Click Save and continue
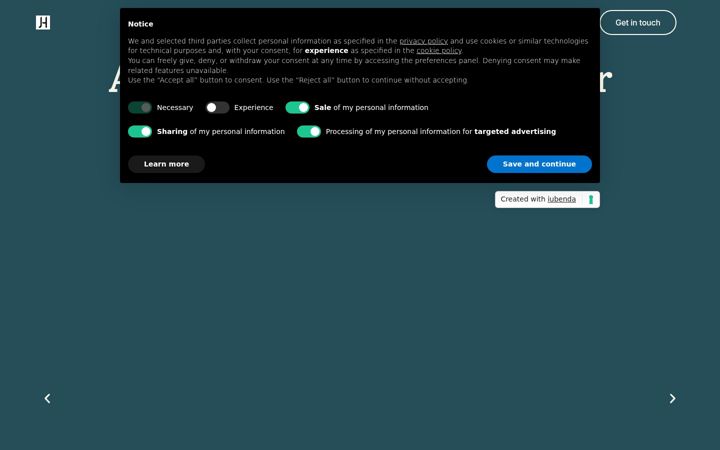Viewport: 720px width, 450px height. (x=539, y=164)
